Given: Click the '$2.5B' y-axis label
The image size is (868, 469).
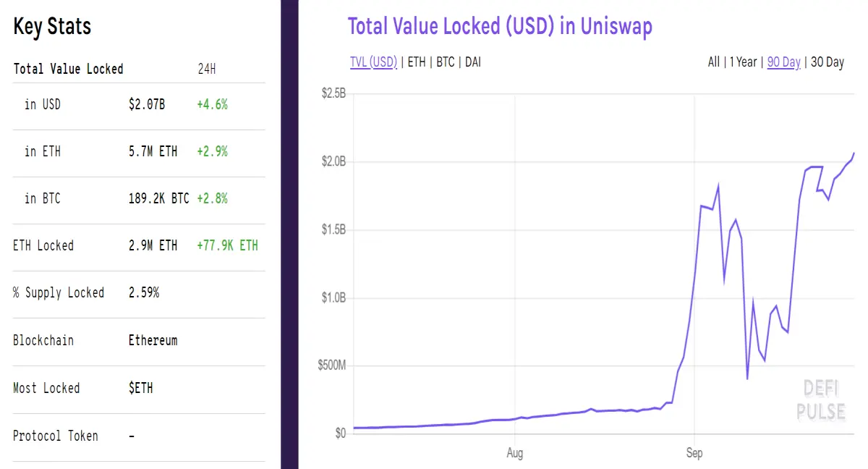Looking at the screenshot, I should 333,93.
